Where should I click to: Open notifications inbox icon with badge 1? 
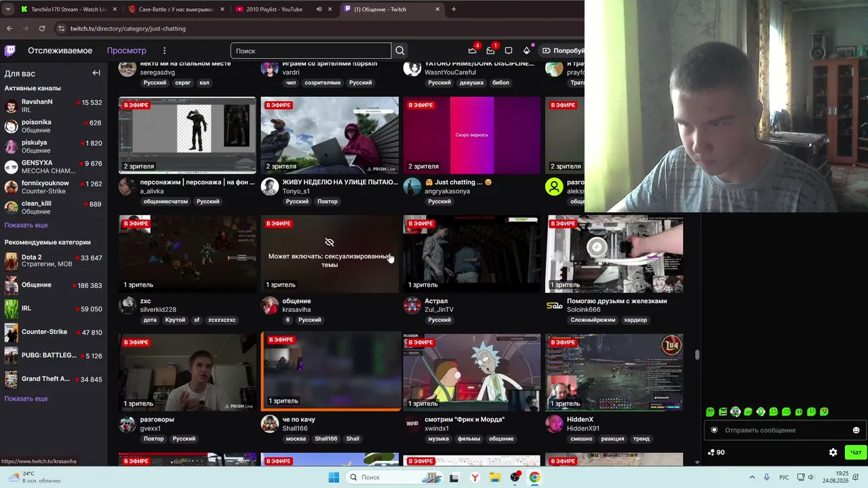coord(490,51)
